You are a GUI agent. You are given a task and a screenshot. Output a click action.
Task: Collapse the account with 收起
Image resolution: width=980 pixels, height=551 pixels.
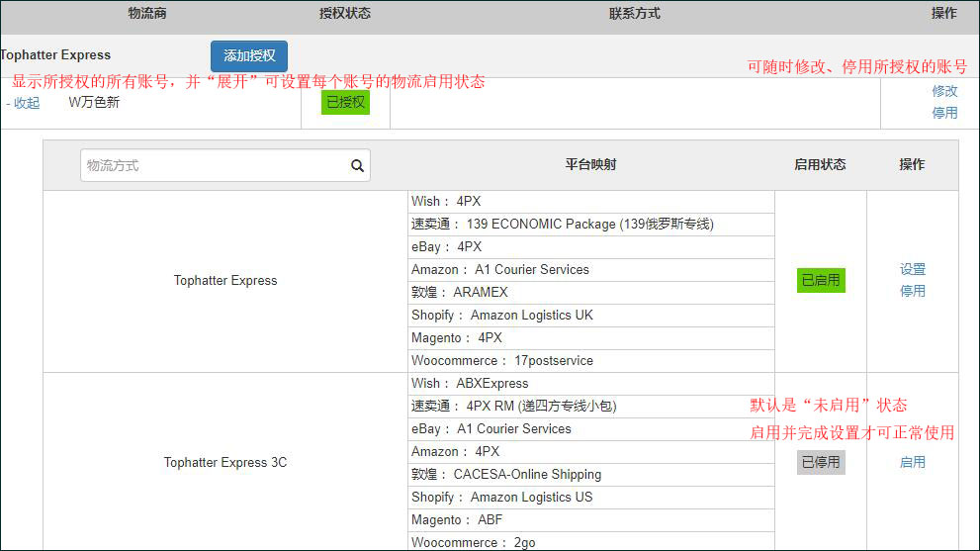24,103
